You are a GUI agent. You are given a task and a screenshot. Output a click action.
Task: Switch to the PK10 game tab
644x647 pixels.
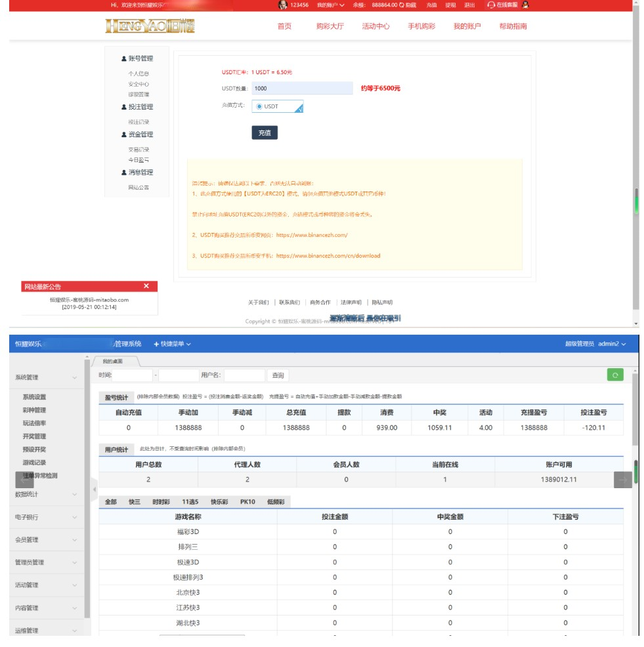click(x=247, y=502)
